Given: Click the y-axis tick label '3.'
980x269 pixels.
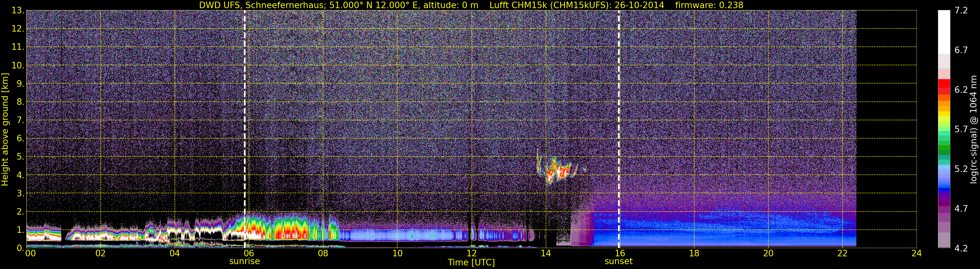Looking at the screenshot, I should click(x=20, y=193).
